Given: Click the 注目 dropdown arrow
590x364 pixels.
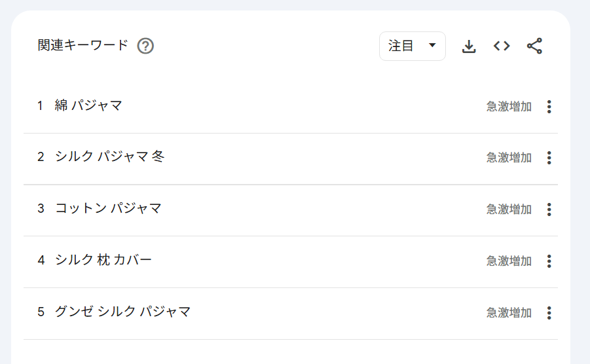Looking at the screenshot, I should (x=432, y=46).
